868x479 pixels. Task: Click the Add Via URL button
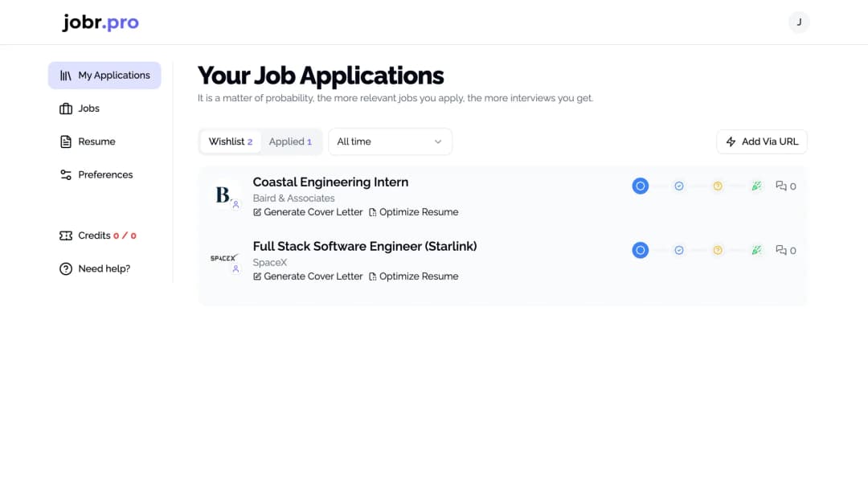761,141
